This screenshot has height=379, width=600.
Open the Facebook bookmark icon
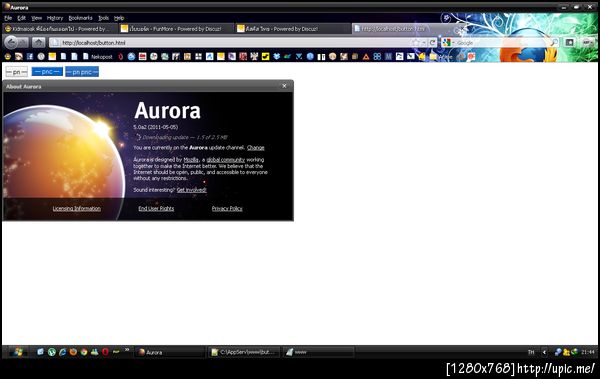point(30,57)
